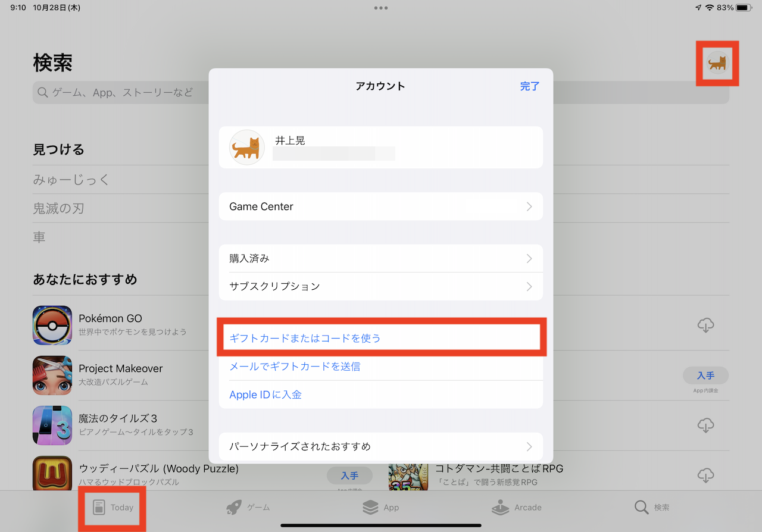
Task: Expand 購入済み chevron
Action: click(529, 258)
